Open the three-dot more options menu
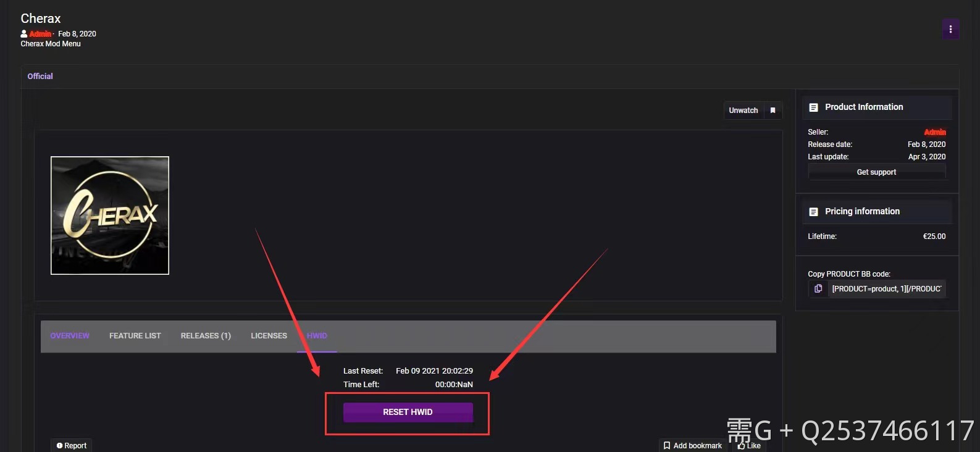This screenshot has width=980, height=452. [x=950, y=29]
